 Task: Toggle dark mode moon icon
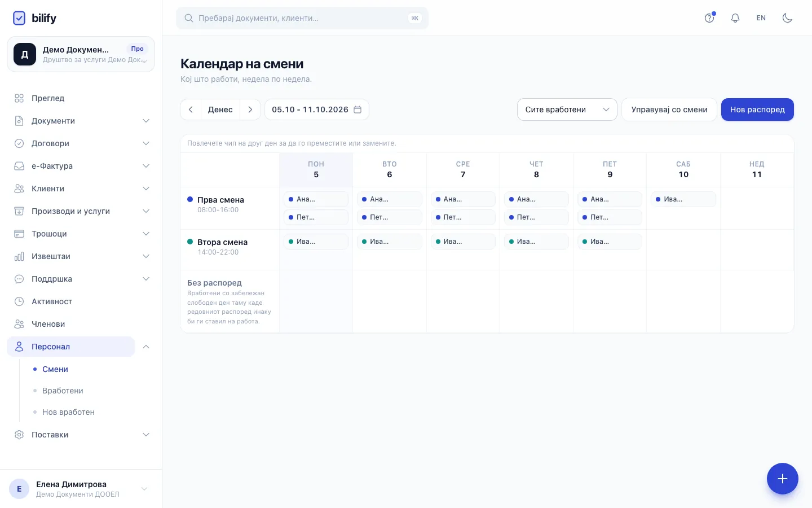[x=787, y=18]
